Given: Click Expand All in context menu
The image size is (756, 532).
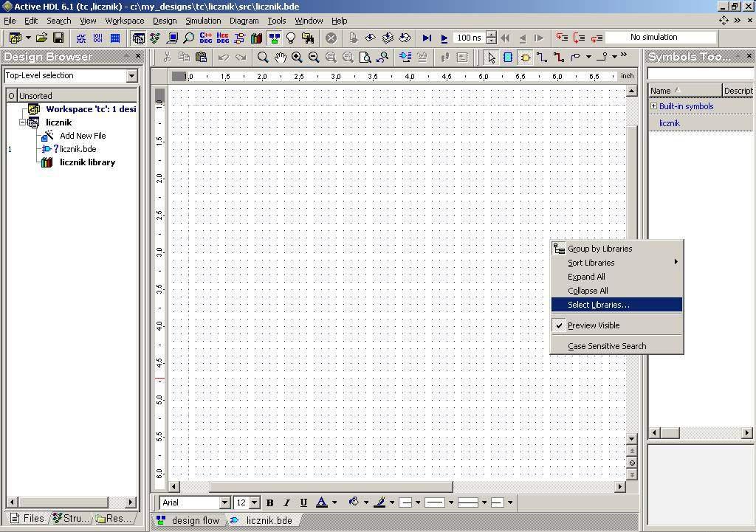Looking at the screenshot, I should pos(616,277).
